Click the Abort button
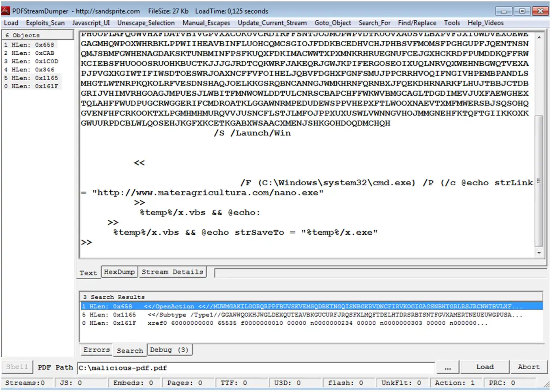This screenshot has width=552, height=392. (x=529, y=367)
